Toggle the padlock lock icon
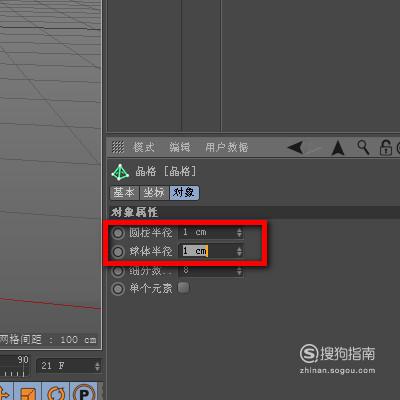The width and height of the screenshot is (400, 400). tap(386, 147)
